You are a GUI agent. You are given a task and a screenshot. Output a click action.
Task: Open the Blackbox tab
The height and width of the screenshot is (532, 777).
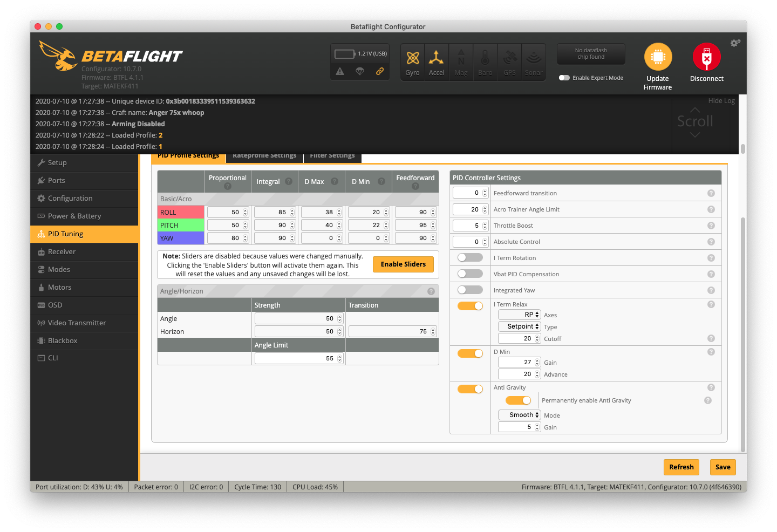tap(84, 340)
